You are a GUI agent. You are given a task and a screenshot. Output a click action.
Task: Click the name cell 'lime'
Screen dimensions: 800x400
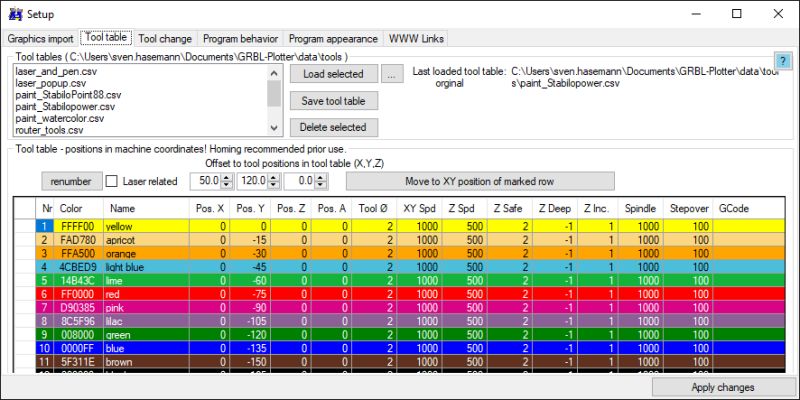[x=146, y=281]
